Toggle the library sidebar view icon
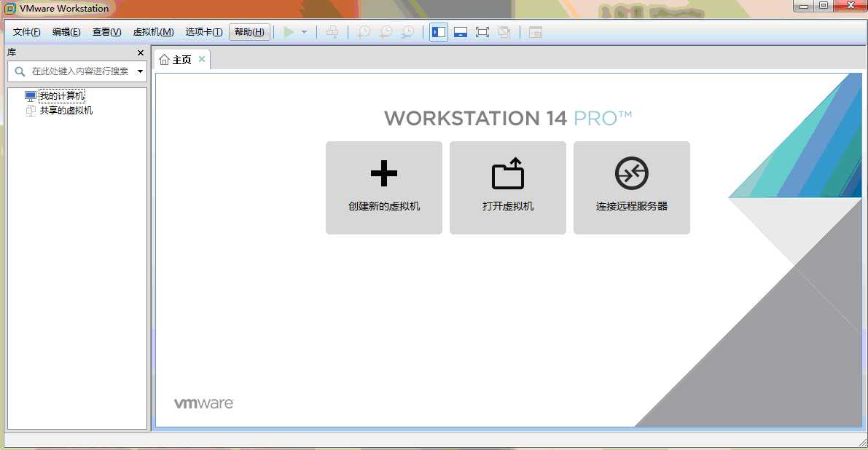Viewport: 868px width, 450px height. pyautogui.click(x=439, y=32)
